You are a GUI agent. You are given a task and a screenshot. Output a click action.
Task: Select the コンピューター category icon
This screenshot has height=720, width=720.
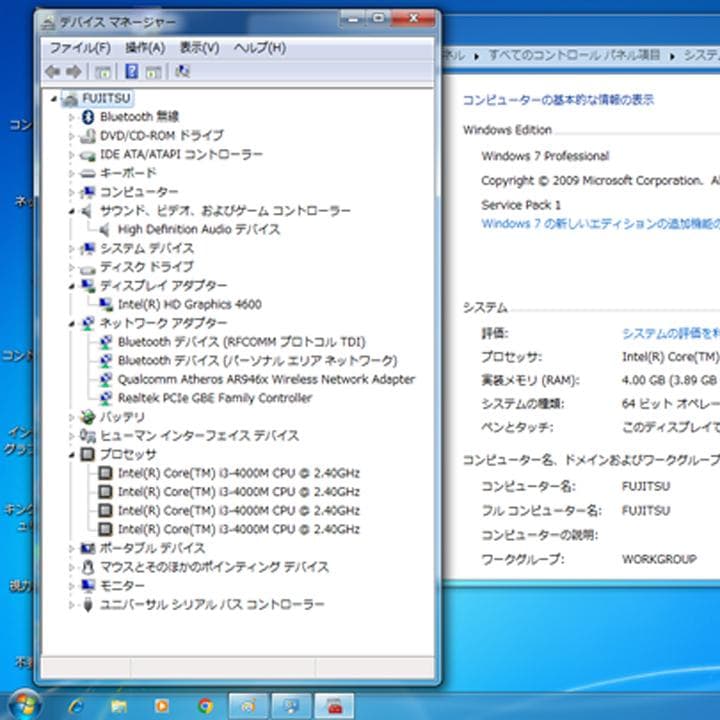click(87, 192)
